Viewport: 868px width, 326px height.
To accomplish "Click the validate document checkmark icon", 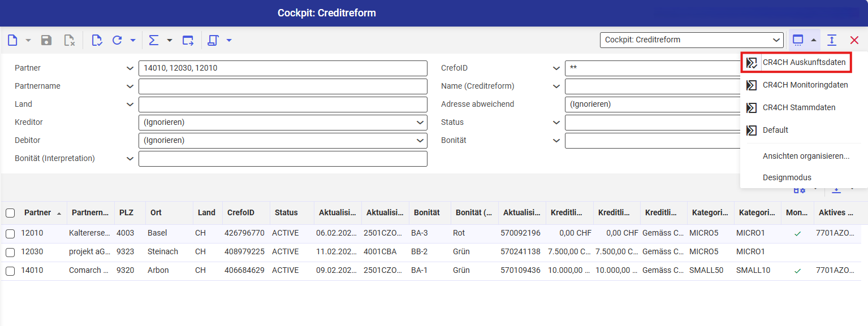I will 97,40.
